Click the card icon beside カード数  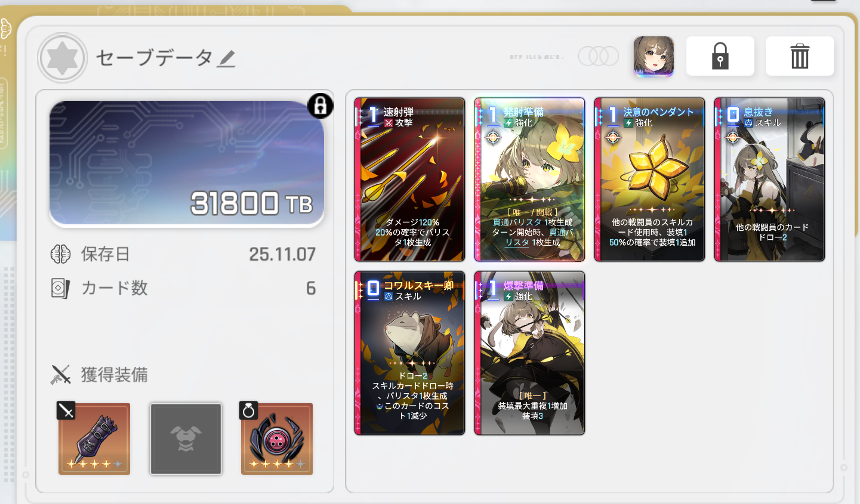coord(60,289)
